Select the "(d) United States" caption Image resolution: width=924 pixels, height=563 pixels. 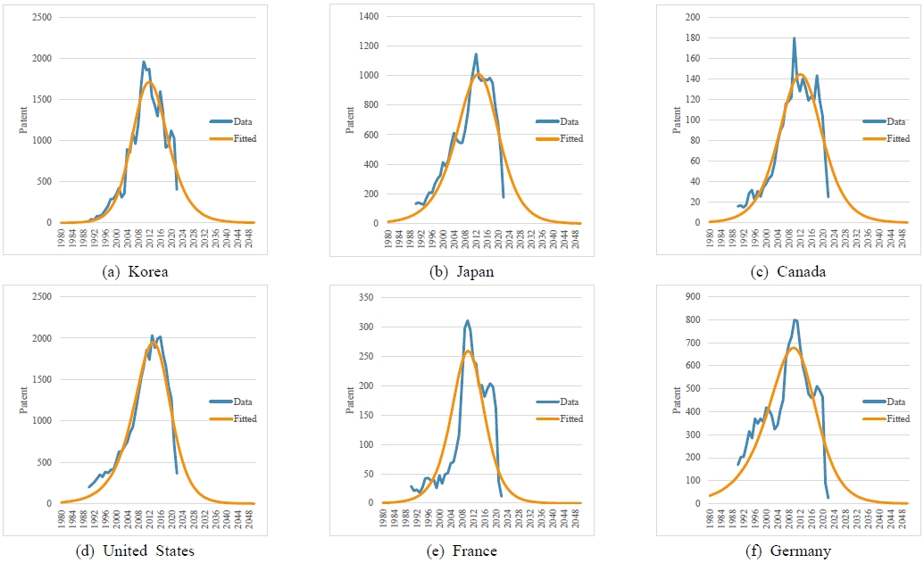coord(136,551)
